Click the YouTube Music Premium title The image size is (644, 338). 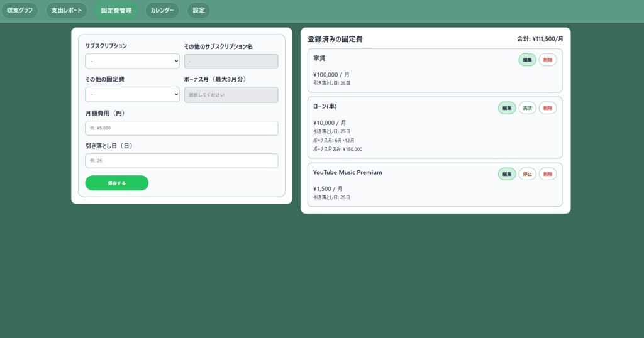[x=347, y=172]
